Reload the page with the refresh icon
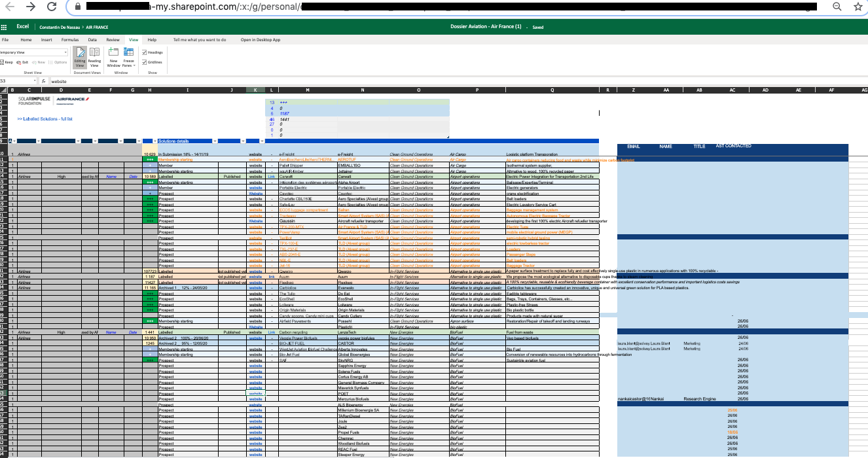The height and width of the screenshot is (458, 868). tap(52, 7)
